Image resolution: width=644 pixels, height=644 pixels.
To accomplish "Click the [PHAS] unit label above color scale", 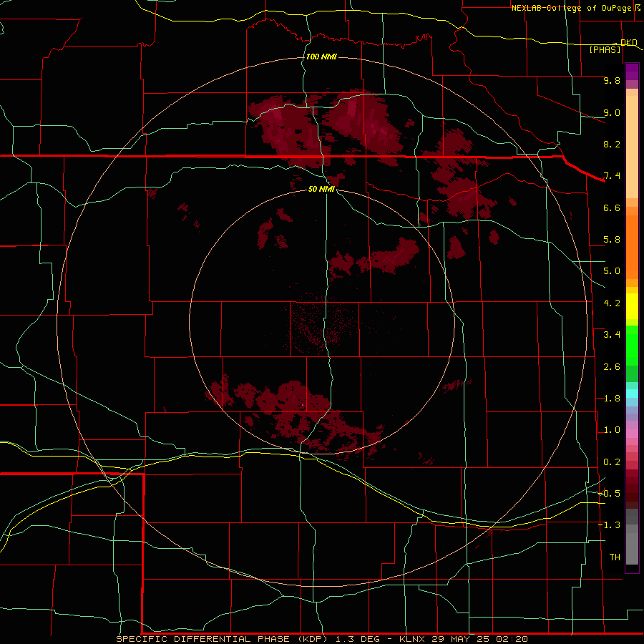I will [x=605, y=49].
